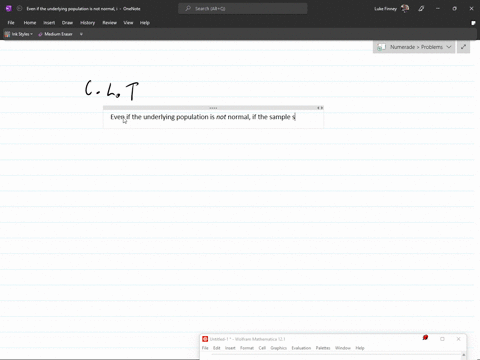The width and height of the screenshot is (480, 360).
Task: Toggle full page view with the expand arrows
Action: (x=463, y=47)
